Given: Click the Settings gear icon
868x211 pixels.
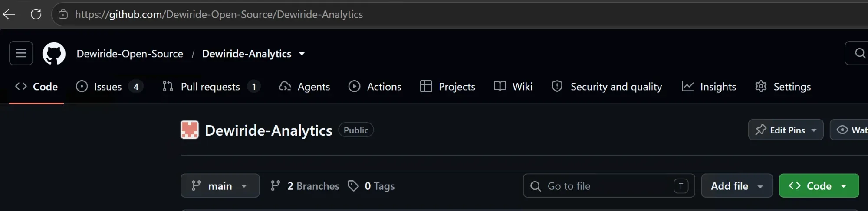Looking at the screenshot, I should click(761, 86).
